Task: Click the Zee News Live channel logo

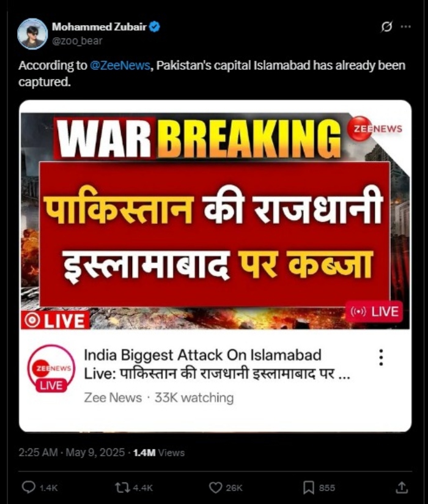Action: pos(51,369)
